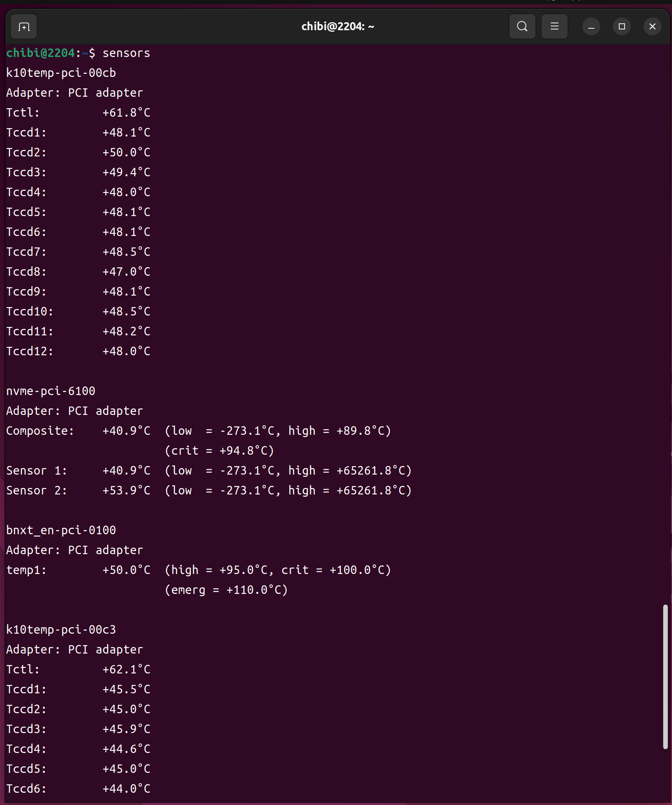Click the k10temp-pci-00cb device header
This screenshot has height=805, width=672.
pos(61,73)
